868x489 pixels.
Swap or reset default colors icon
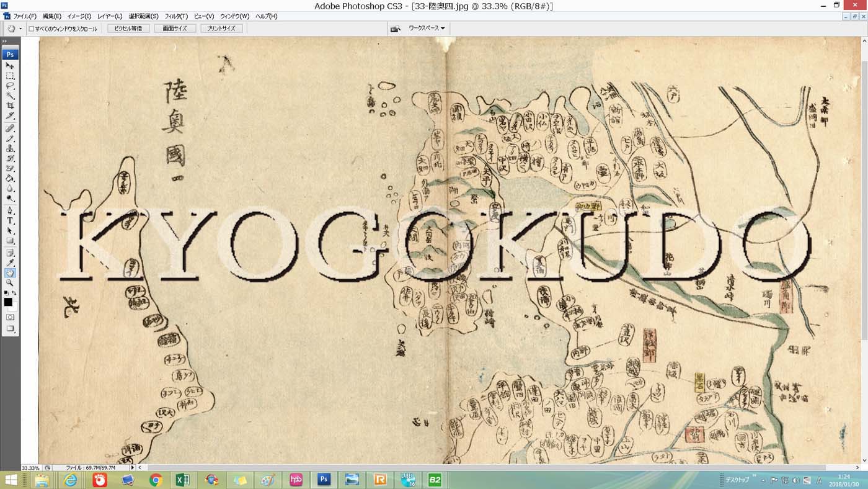10,293
